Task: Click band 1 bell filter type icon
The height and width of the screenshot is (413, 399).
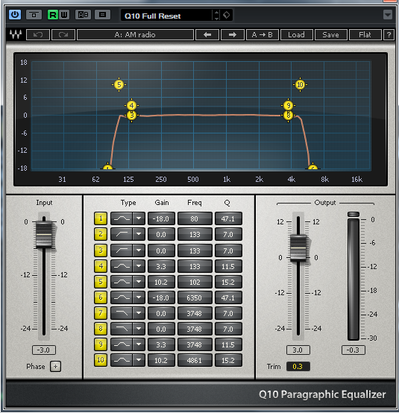Action: (x=122, y=219)
